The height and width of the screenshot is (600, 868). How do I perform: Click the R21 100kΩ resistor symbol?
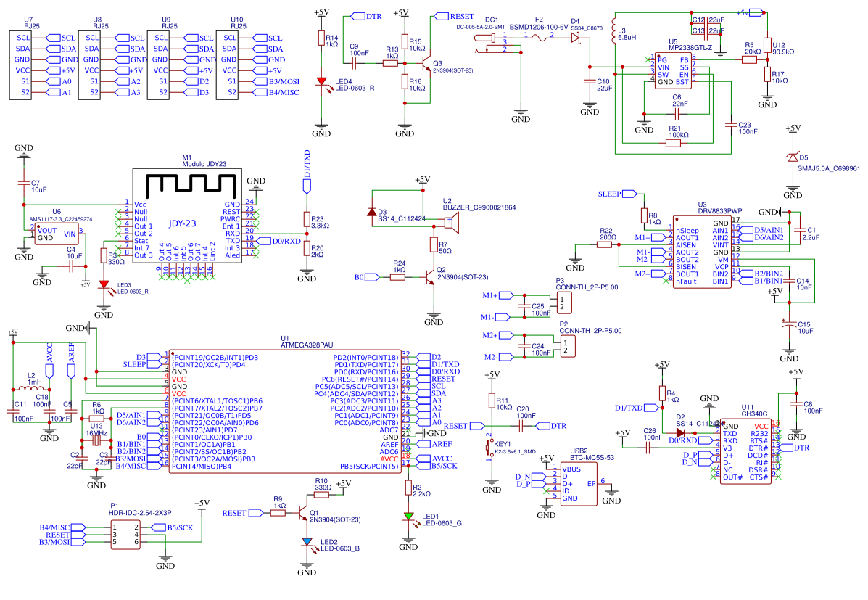pos(673,143)
